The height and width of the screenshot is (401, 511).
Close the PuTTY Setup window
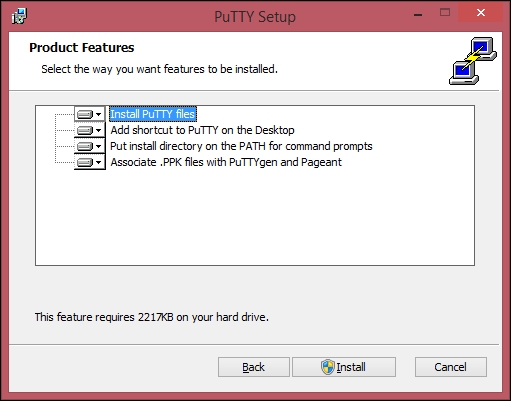coord(481,13)
